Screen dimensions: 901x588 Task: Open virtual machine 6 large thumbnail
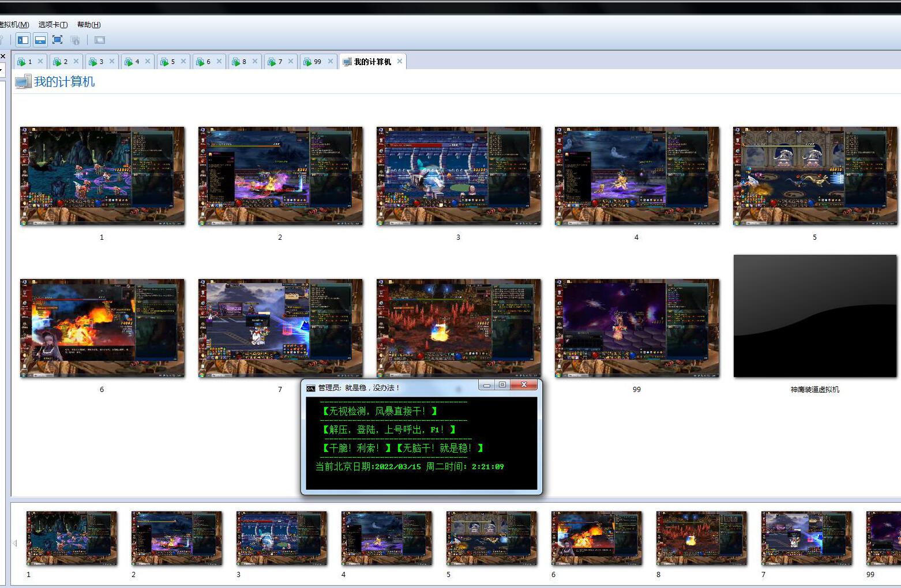pos(102,329)
